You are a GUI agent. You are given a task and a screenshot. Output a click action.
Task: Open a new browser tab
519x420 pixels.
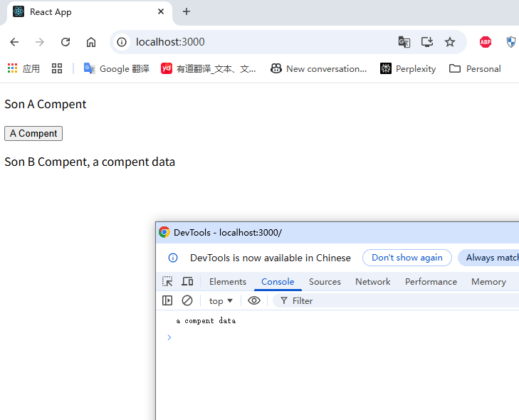point(187,11)
